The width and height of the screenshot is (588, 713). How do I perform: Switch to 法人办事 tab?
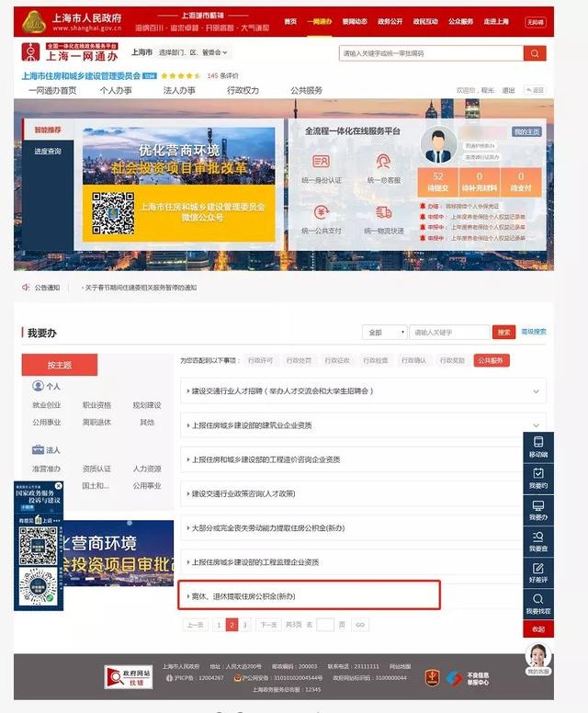pyautogui.click(x=179, y=90)
